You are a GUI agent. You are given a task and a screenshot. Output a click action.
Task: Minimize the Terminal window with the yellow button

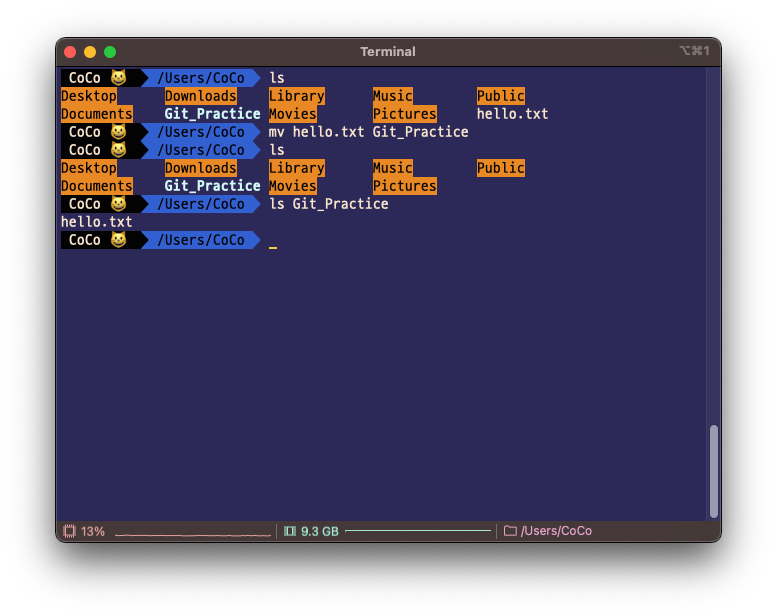click(90, 52)
